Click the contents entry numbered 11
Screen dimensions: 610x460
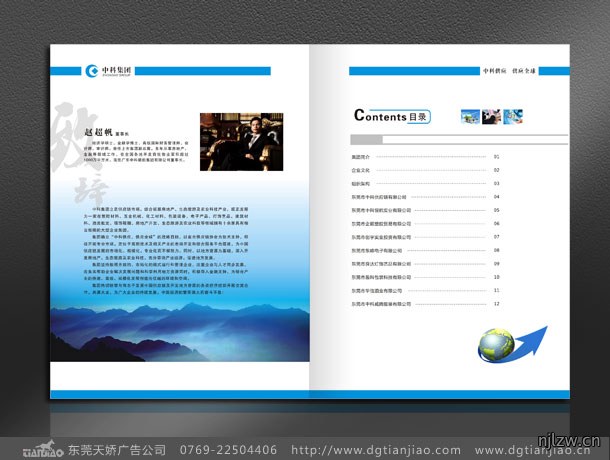(425, 291)
